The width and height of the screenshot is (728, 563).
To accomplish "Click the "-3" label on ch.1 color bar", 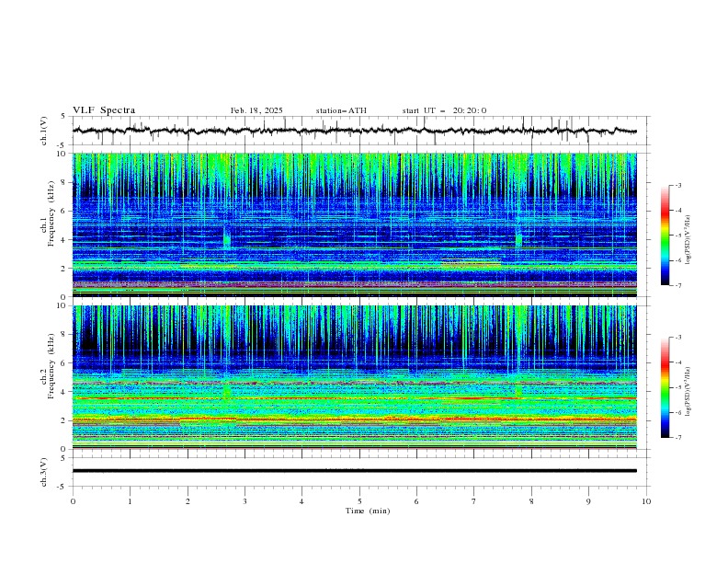I will tap(677, 185).
